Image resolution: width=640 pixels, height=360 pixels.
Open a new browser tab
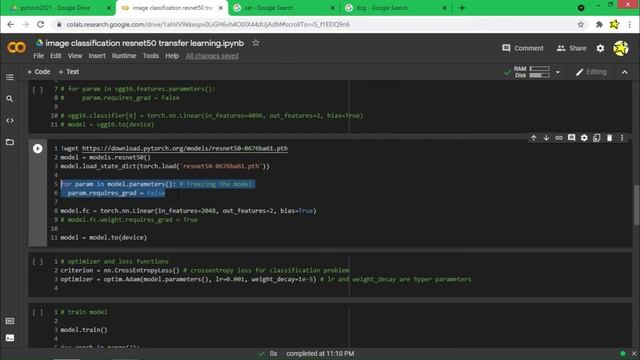click(x=462, y=8)
